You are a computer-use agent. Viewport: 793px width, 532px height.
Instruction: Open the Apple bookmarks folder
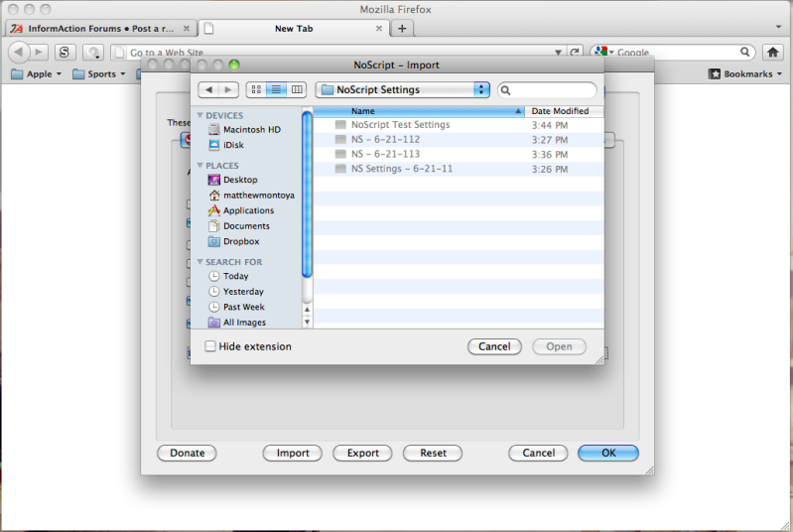(37, 73)
